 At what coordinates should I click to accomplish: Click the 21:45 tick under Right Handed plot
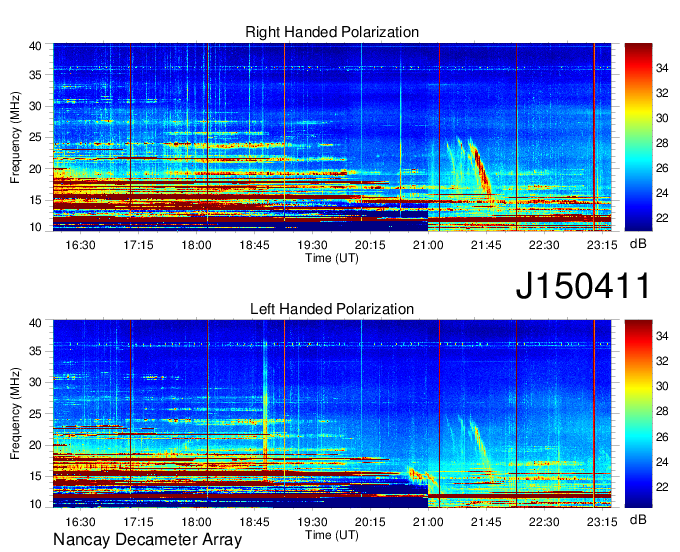click(x=486, y=245)
